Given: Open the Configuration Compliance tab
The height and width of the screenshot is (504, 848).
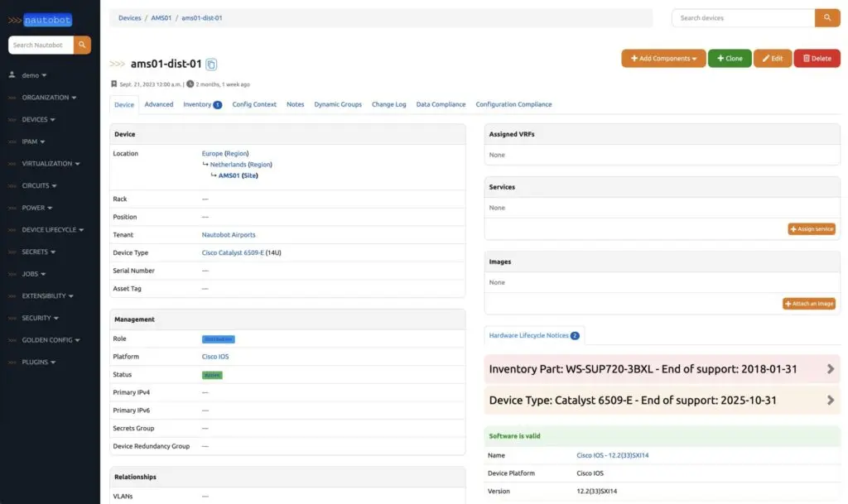Looking at the screenshot, I should point(513,104).
